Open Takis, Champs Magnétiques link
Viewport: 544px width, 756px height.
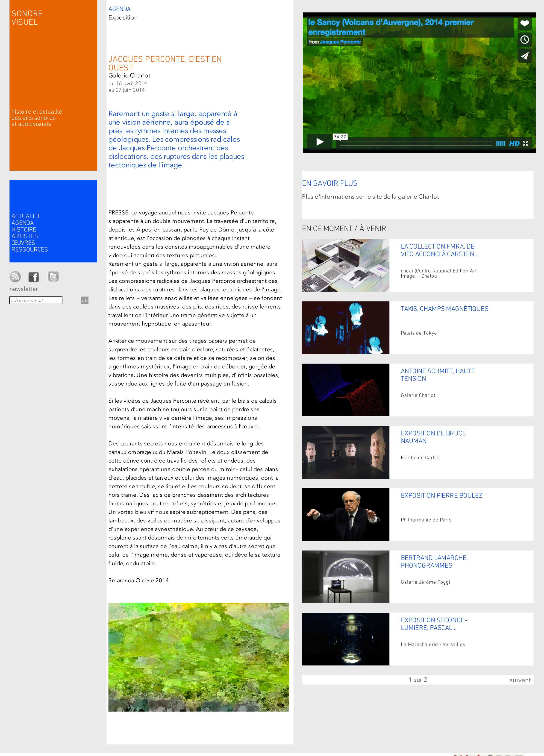point(444,309)
